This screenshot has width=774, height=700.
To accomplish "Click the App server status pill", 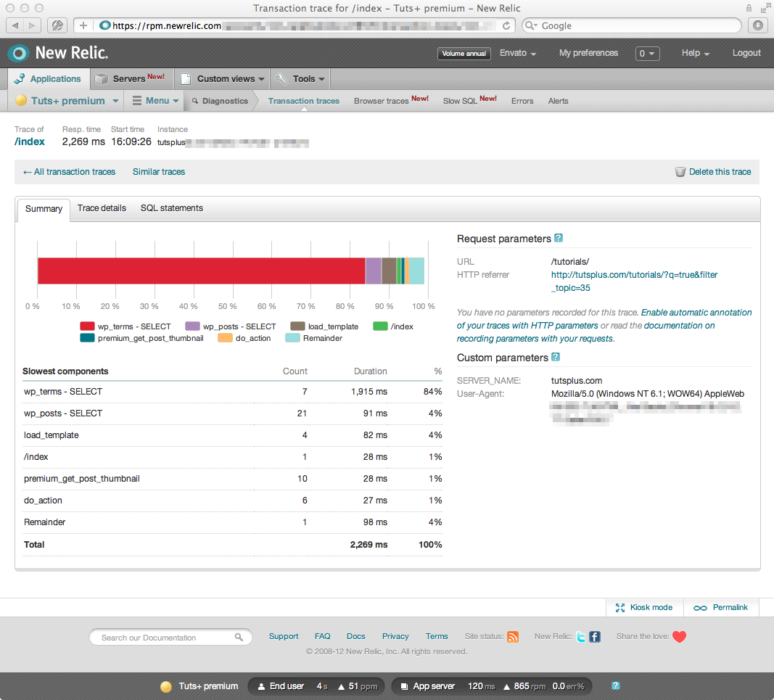I will (x=492, y=686).
